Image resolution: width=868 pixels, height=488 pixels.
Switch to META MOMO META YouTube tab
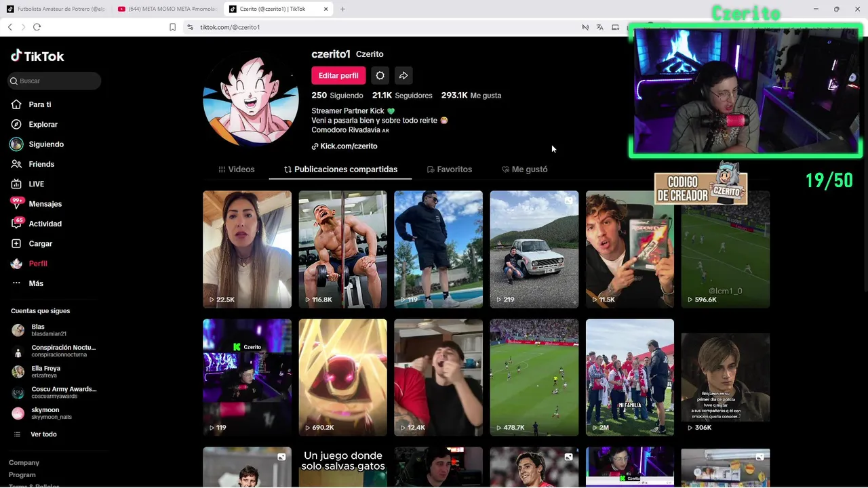point(167,9)
